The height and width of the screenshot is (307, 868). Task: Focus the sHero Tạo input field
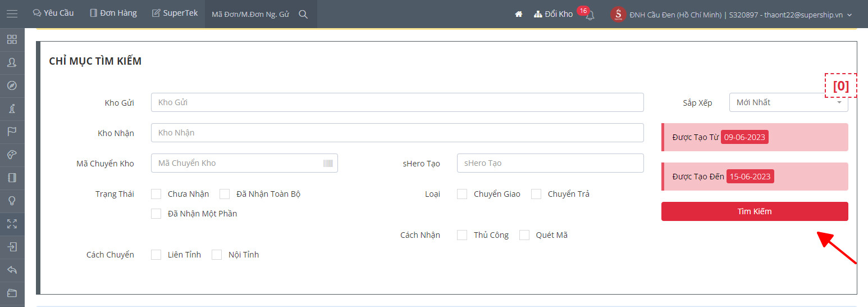(x=550, y=163)
